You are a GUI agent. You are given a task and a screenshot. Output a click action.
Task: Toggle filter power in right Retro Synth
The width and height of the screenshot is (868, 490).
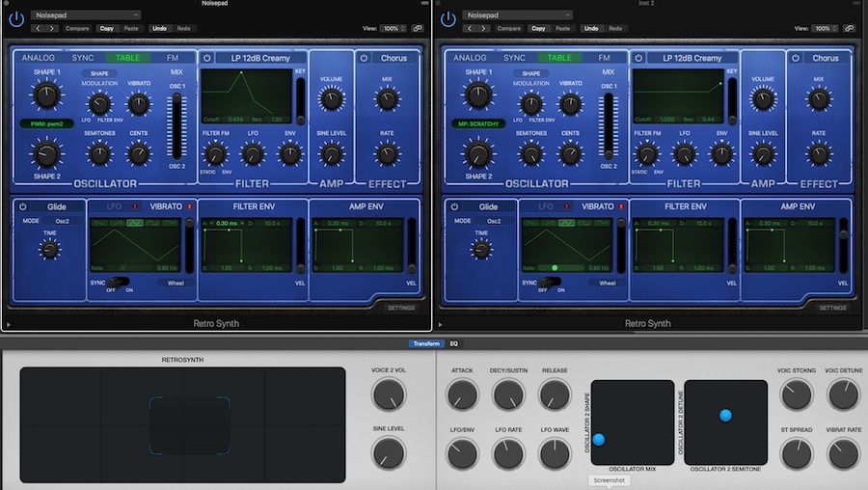coord(638,58)
